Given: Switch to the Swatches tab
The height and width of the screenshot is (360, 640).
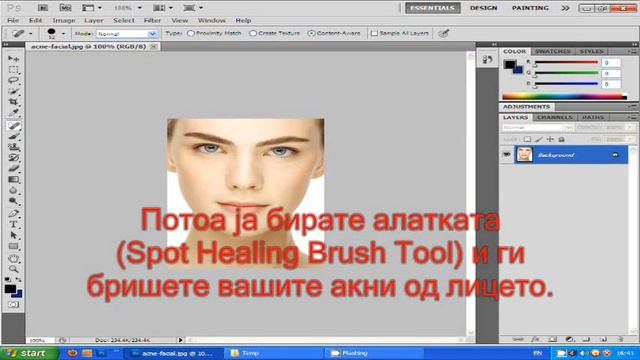Looking at the screenshot, I should [x=553, y=51].
